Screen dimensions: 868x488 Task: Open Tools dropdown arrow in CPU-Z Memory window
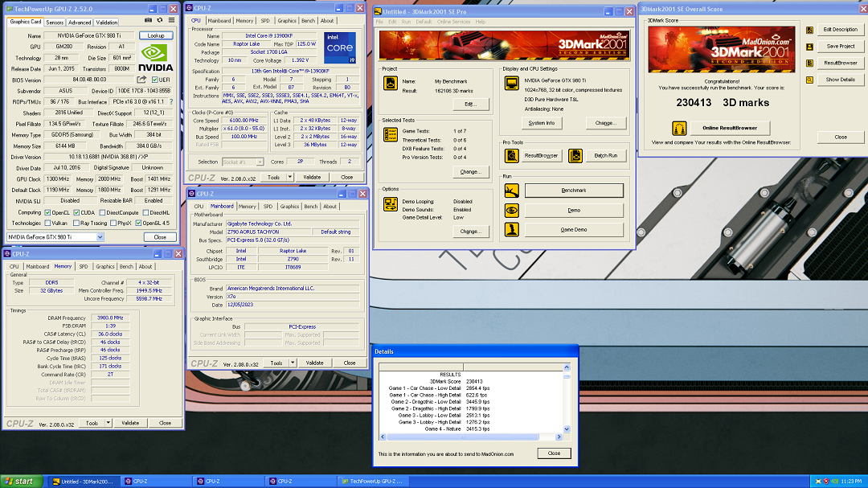[108, 423]
